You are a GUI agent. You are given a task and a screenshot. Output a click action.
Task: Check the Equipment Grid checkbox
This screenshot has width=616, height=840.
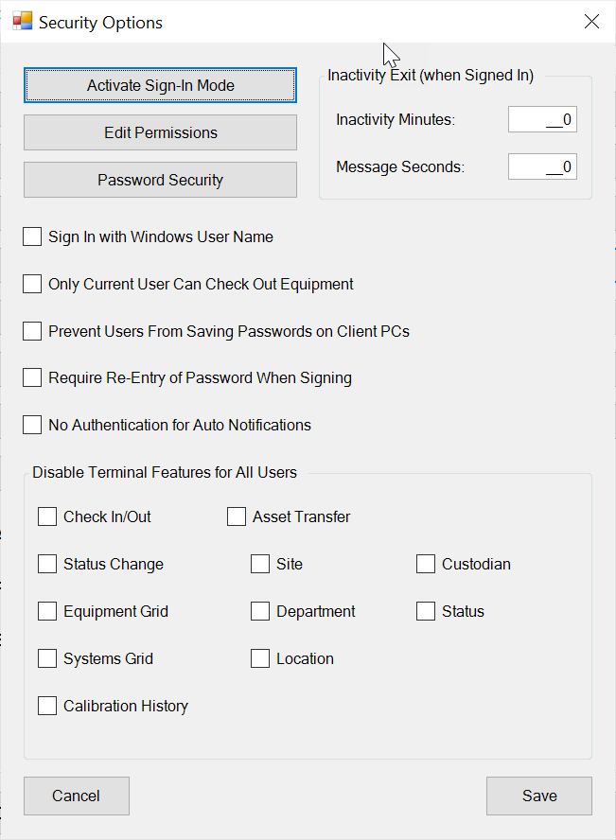pos(47,610)
